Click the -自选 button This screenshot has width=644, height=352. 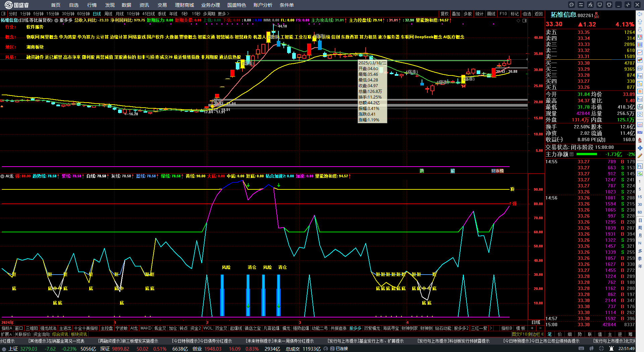(527, 14)
